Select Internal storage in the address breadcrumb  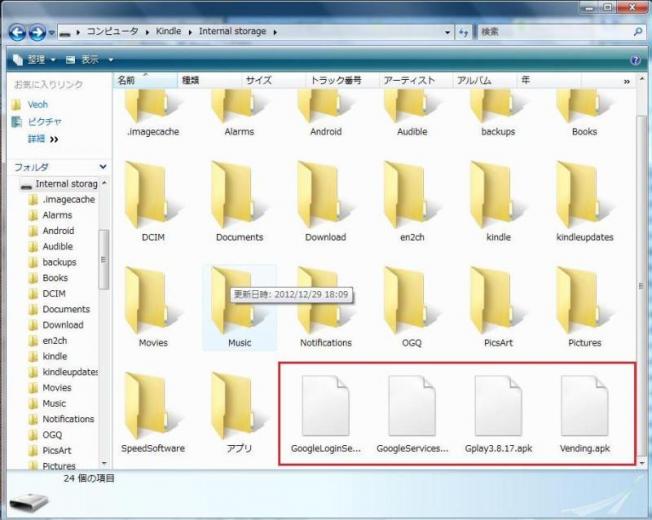click(232, 31)
